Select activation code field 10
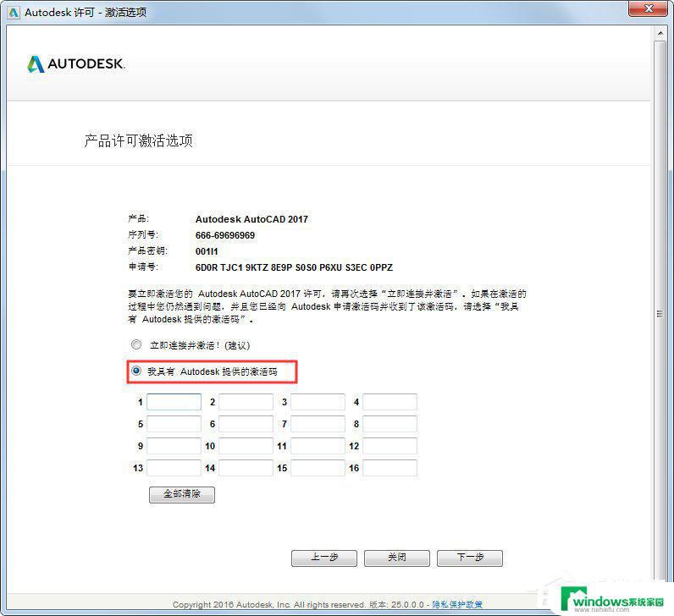Screen dimensions: 674x616 (x=246, y=446)
